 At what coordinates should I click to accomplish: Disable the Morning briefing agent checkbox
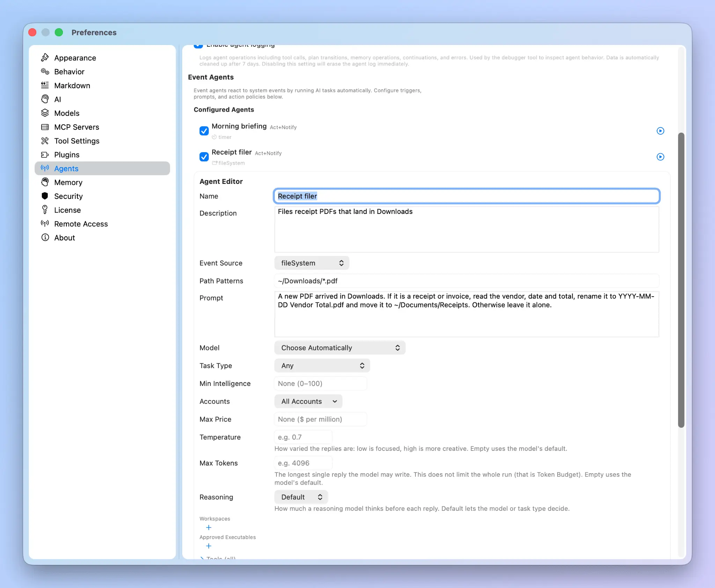204,131
